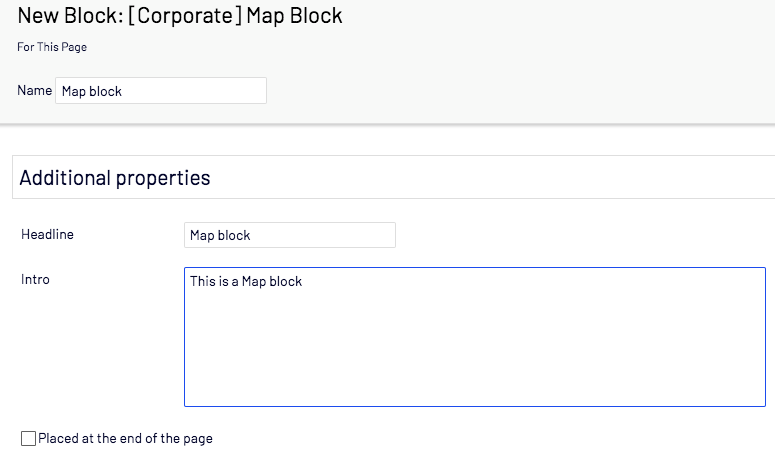The width and height of the screenshot is (775, 462).
Task: Click 'Placed at the end of the page' label
Action: (126, 438)
